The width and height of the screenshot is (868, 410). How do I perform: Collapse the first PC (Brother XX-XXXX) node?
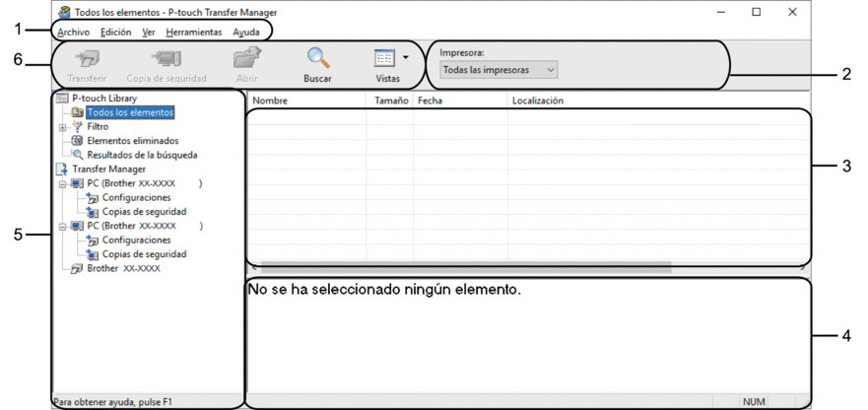64,184
